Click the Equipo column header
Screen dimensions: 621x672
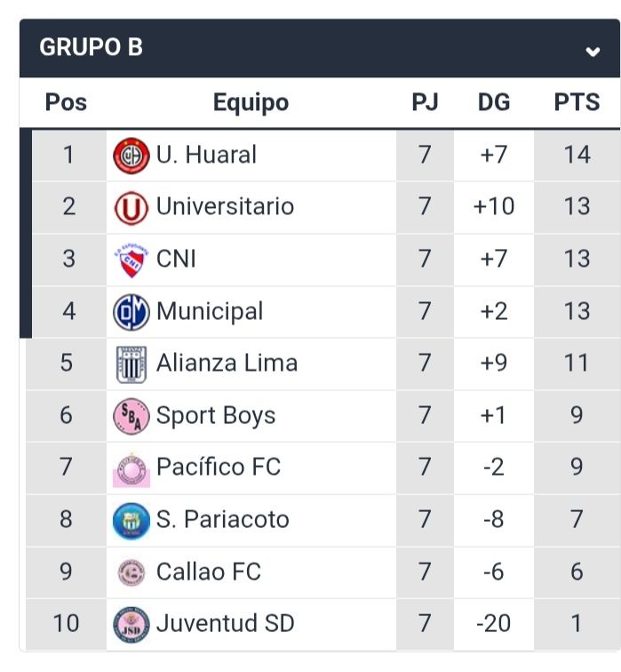pos(251,102)
